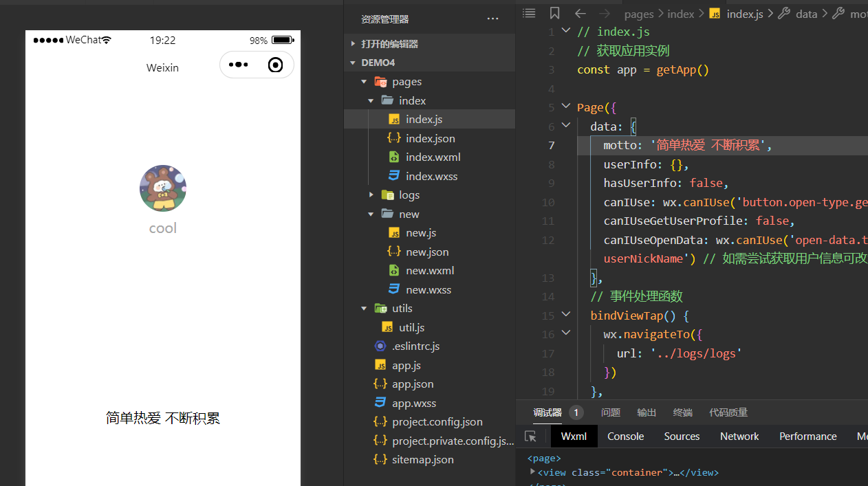This screenshot has width=868, height=486.
Task: Fold the Page block with the line 5 chevron
Action: tap(565, 106)
